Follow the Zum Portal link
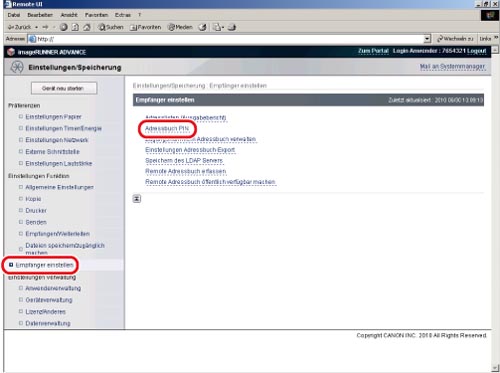The width and height of the screenshot is (500, 373). pyautogui.click(x=373, y=51)
